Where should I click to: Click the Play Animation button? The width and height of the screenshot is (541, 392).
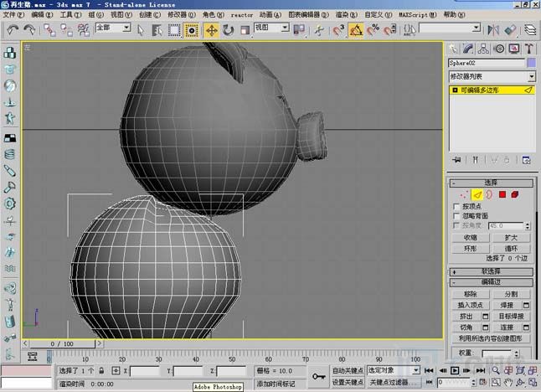[455, 370]
